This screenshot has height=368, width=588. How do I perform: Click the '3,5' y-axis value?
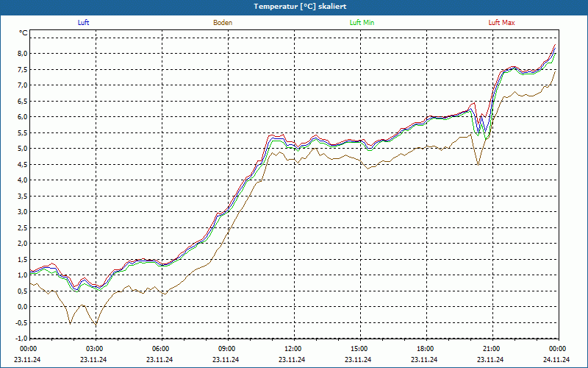[23, 196]
